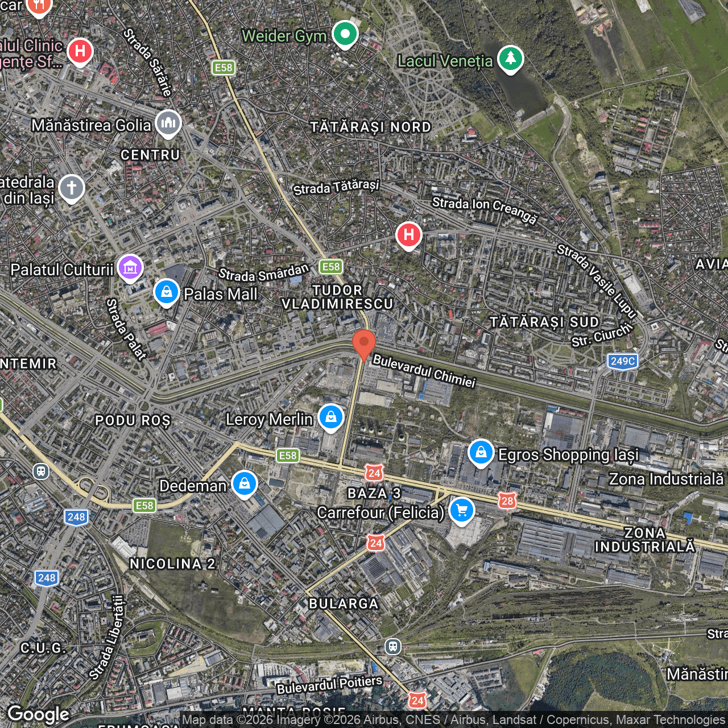Click the CENTRU district label
Viewport: 728px width, 728px height.
[150, 155]
